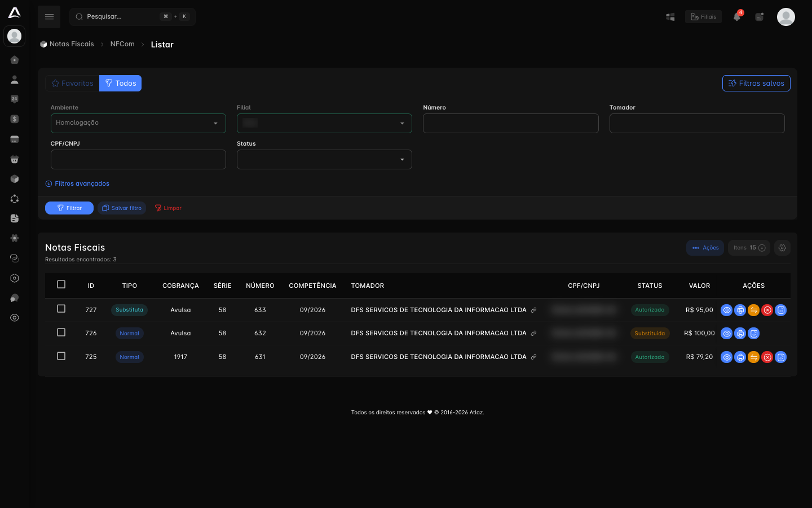Screen dimensions: 812x508
Task: Focus the Número input field
Action: click(x=511, y=123)
